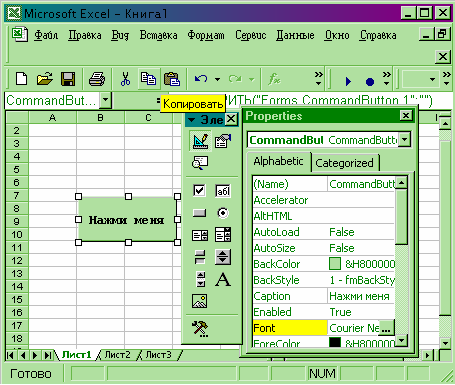Select the Alphabetic tab

(278, 162)
